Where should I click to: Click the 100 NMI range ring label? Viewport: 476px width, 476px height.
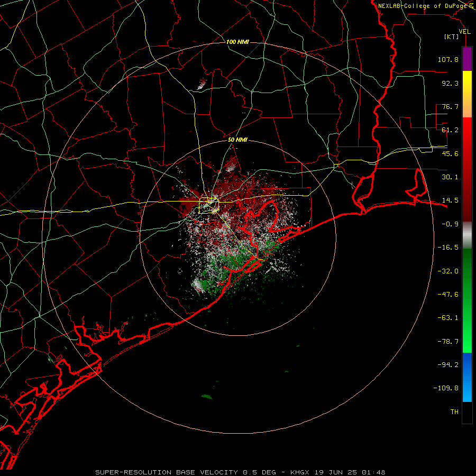pyautogui.click(x=237, y=42)
